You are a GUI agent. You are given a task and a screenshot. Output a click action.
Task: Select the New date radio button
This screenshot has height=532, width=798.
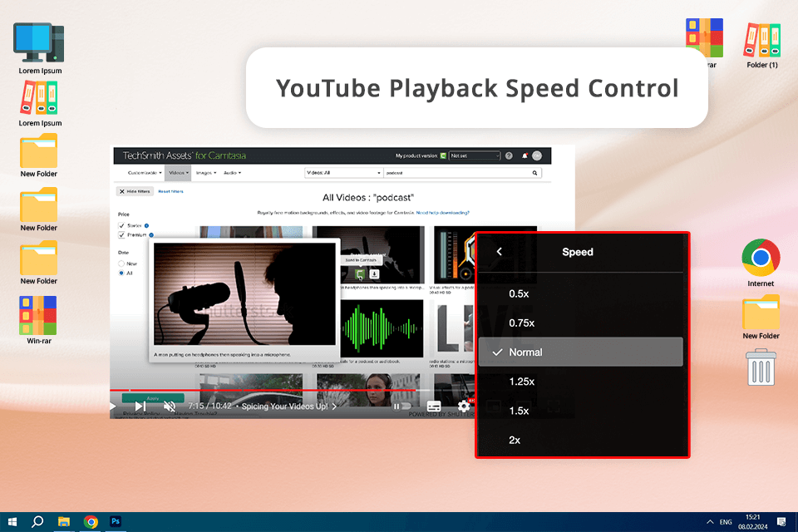tap(121, 264)
